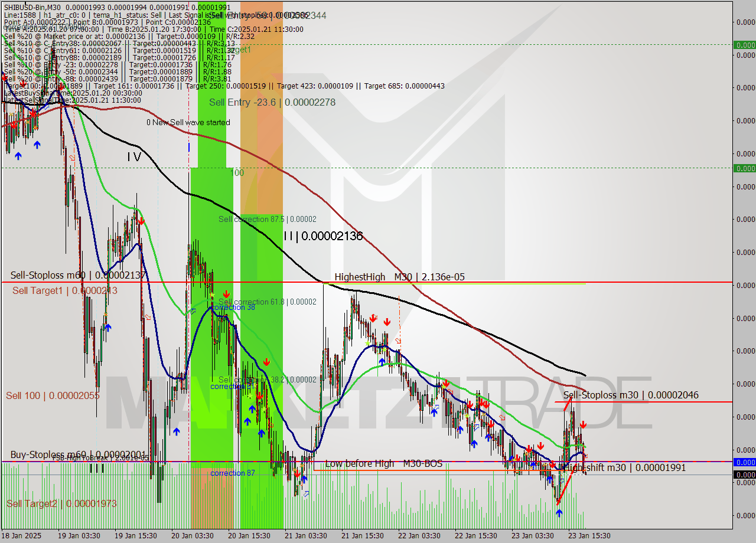This screenshot has height=543, width=756.
Task: Click the '23 Jan 15:30' time axis label
Action: coord(589,535)
